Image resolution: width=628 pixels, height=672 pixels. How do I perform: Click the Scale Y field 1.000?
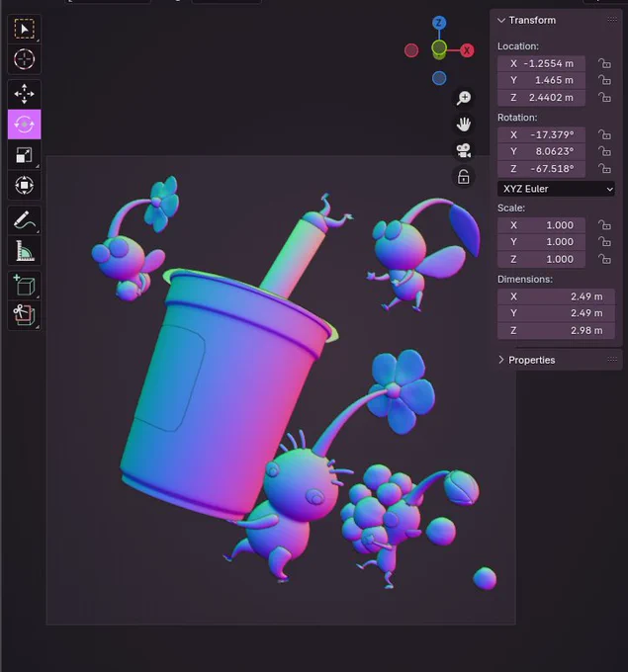tap(541, 242)
